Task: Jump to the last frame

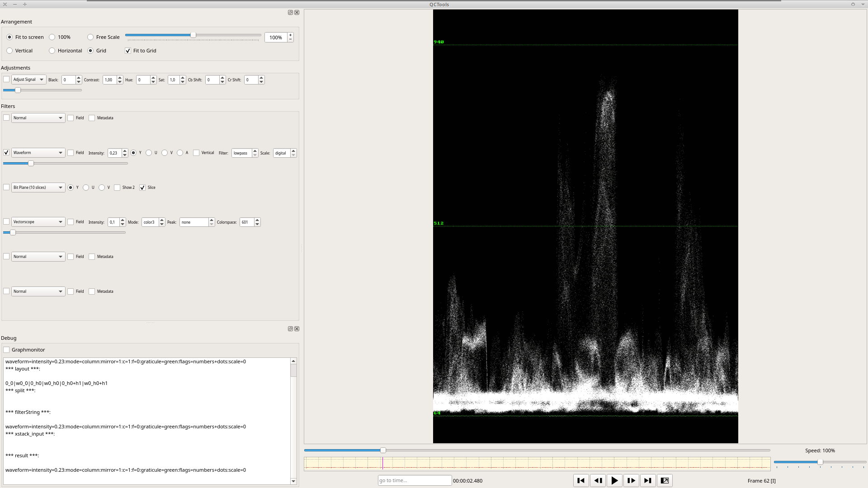Action: [x=647, y=481]
